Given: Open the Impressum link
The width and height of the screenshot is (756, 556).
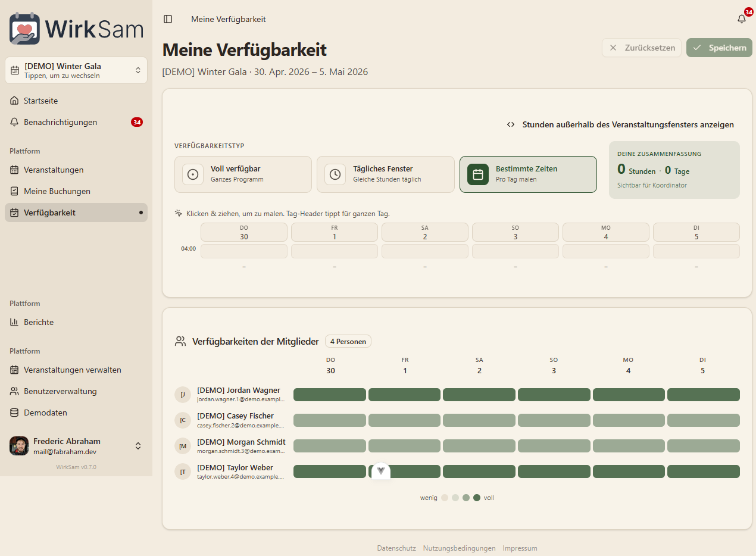Looking at the screenshot, I should (x=520, y=548).
